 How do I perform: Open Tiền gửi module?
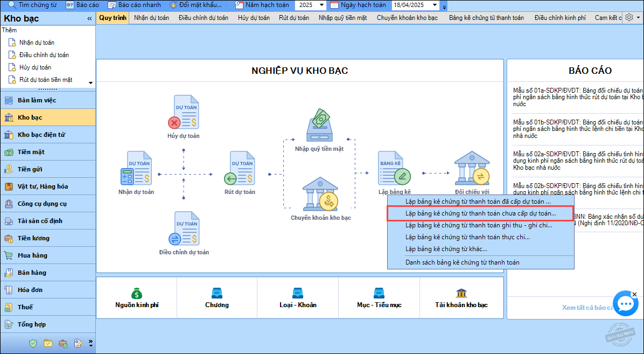(x=47, y=169)
